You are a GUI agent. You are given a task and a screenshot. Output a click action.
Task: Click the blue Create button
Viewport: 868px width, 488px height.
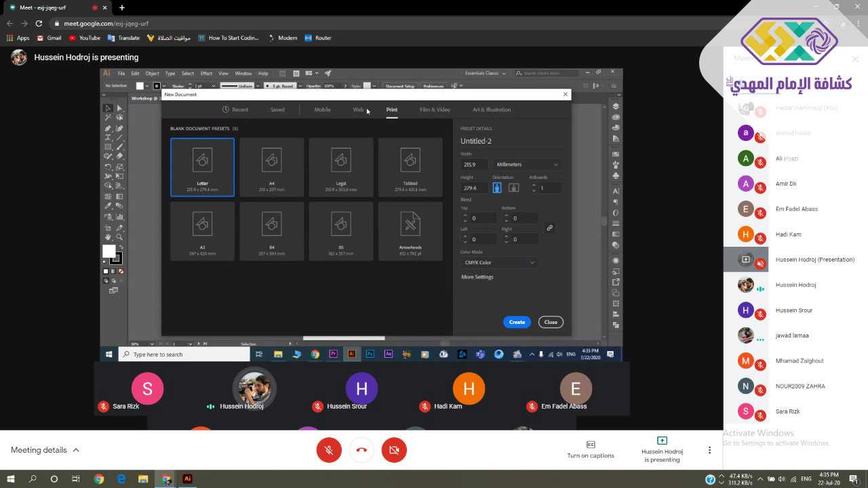tap(517, 322)
